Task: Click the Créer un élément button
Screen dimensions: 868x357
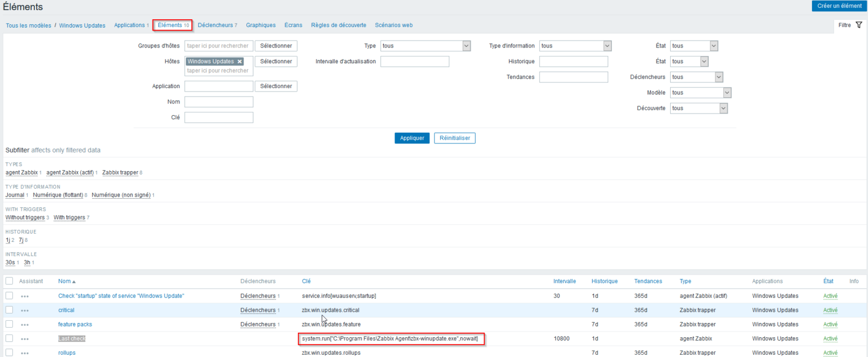Action: click(839, 5)
